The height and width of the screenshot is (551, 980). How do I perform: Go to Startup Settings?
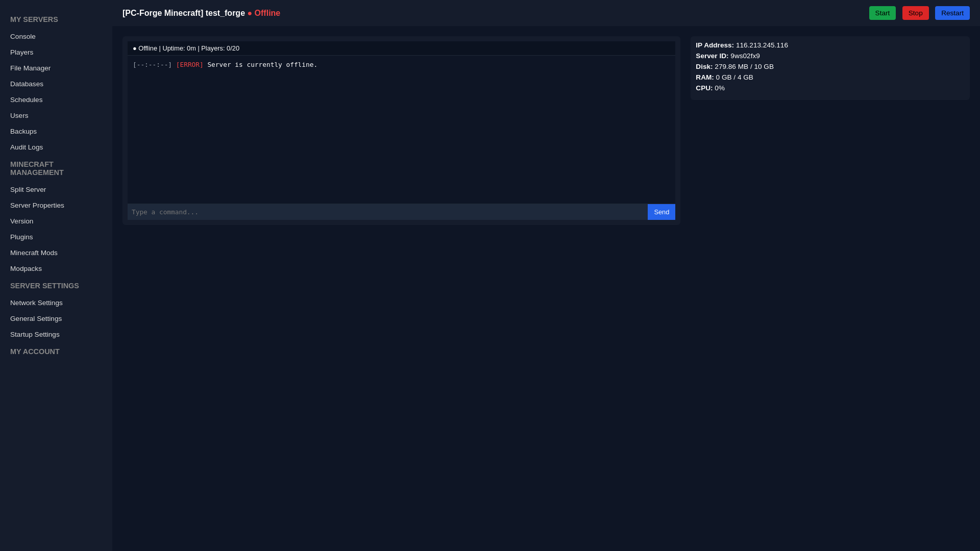click(35, 335)
